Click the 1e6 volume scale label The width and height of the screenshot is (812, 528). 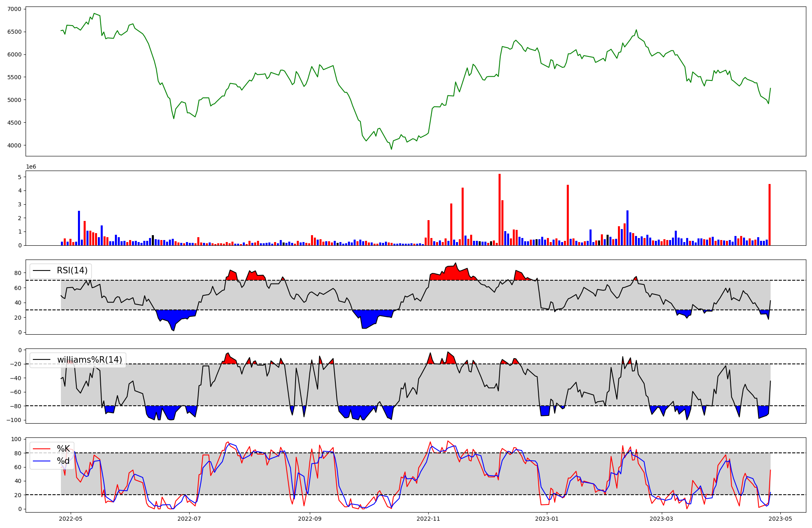pyautogui.click(x=31, y=167)
